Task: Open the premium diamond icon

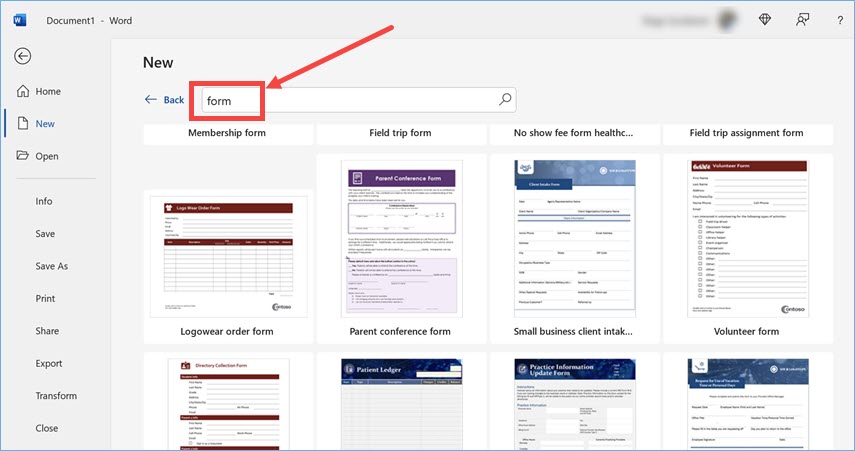Action: point(766,19)
